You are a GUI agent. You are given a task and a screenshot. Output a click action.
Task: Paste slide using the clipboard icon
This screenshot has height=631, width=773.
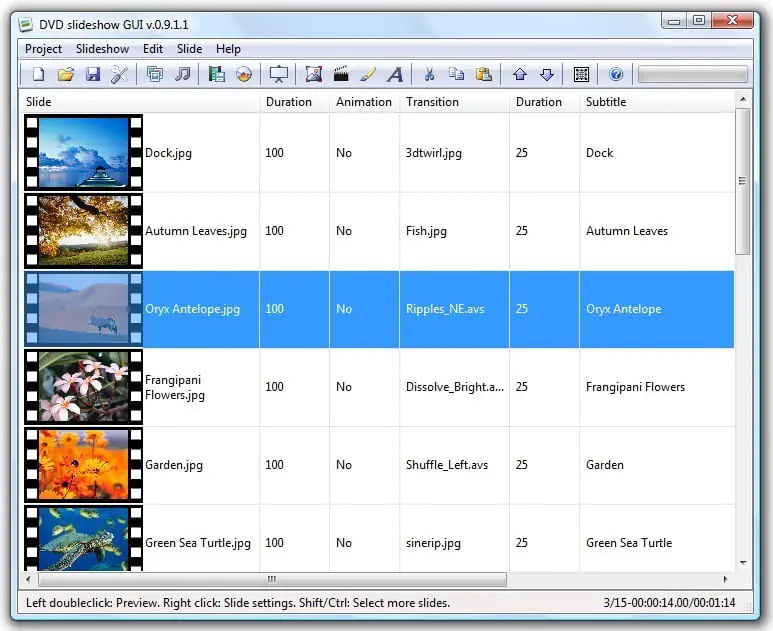(x=484, y=74)
